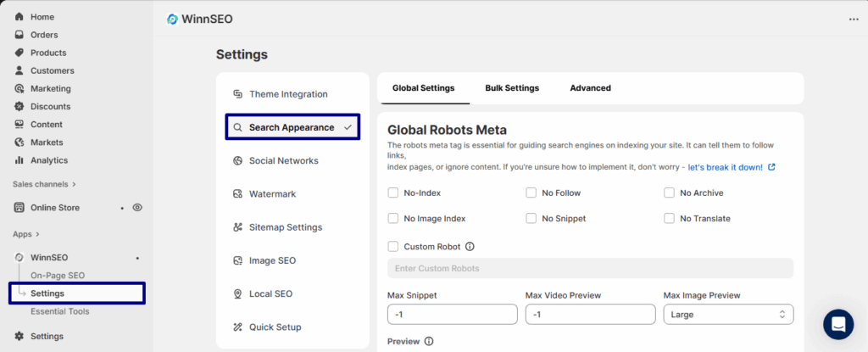Open On-Page SEO under WinnSEO
The image size is (868, 352).
pos(58,276)
